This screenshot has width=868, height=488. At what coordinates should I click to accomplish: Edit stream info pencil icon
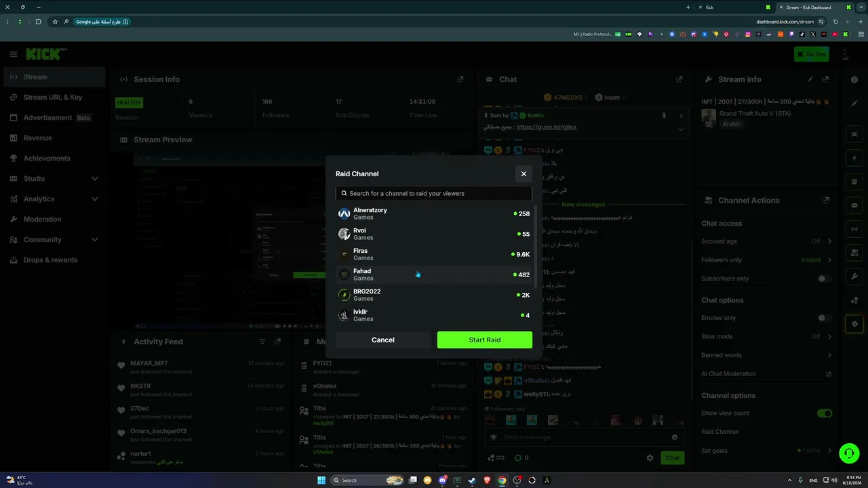(810, 79)
